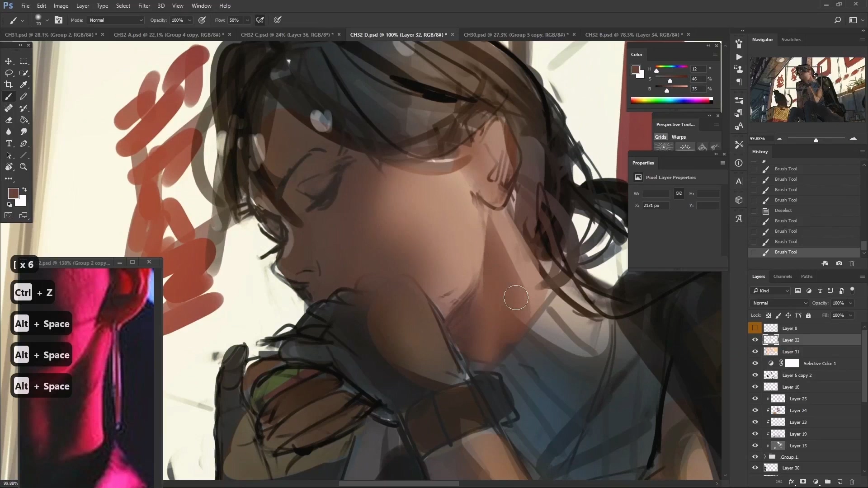Viewport: 868px width, 488px height.
Task: Open the Filter menu
Action: 144,6
